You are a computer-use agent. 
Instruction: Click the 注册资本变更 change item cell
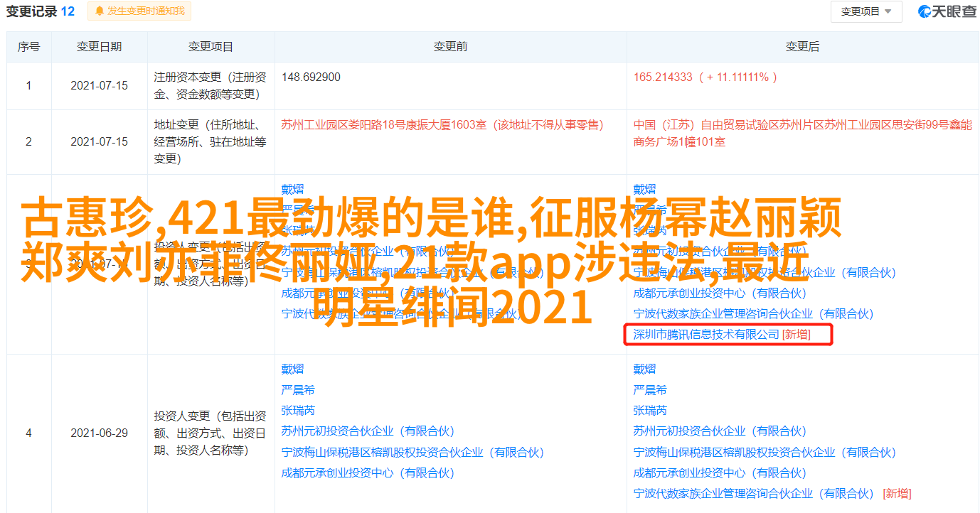pos(211,85)
